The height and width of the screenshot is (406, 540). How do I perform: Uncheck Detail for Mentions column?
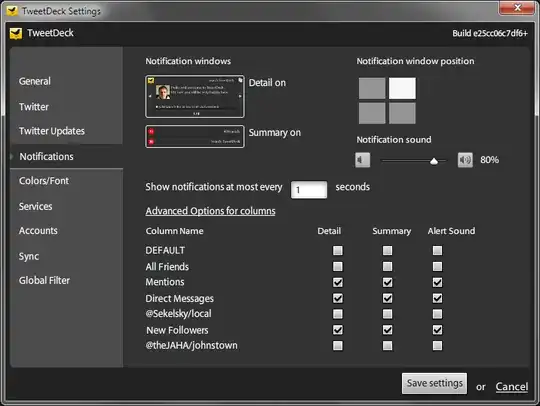coord(338,282)
